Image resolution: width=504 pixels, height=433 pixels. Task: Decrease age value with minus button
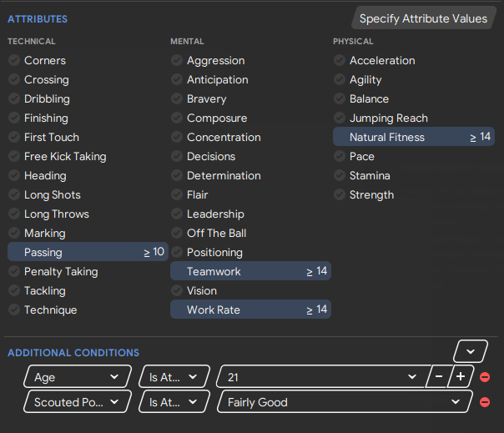pos(438,376)
